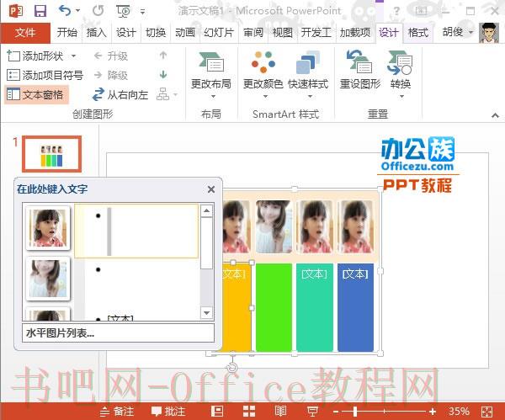Select slide 1 thumbnail
This screenshot has width=505, height=420.
(x=51, y=154)
